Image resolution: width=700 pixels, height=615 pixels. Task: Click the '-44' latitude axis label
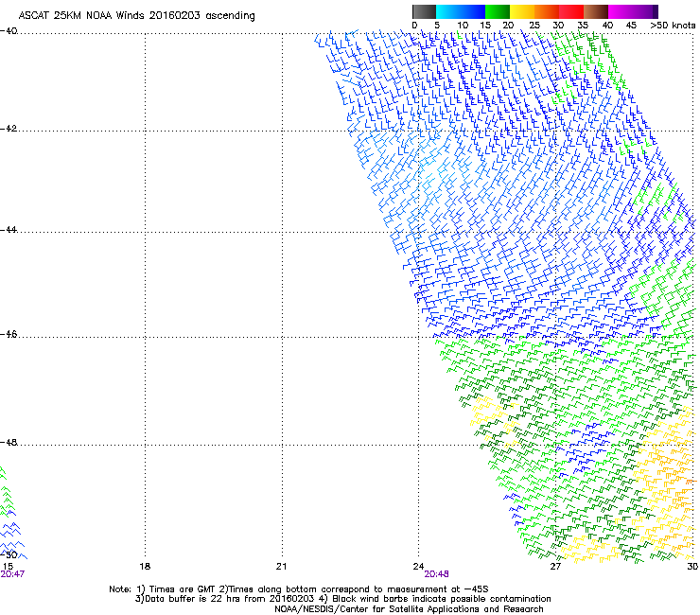9,230
